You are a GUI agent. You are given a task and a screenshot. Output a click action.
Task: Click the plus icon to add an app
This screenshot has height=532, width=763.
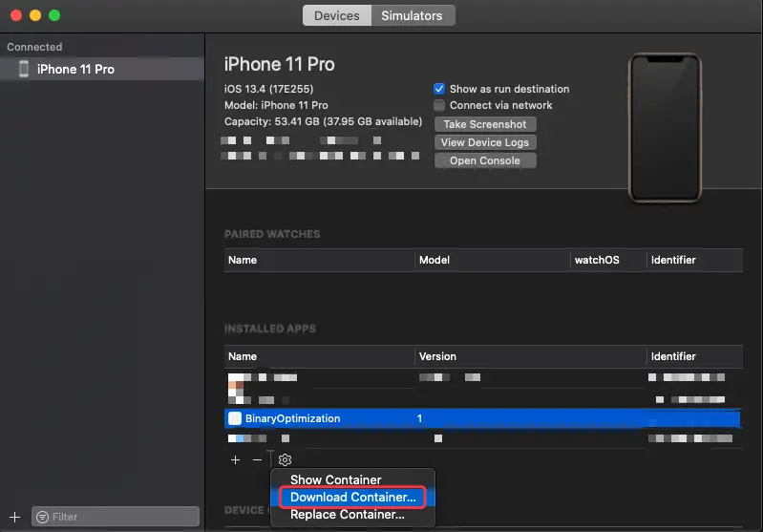tap(236, 459)
